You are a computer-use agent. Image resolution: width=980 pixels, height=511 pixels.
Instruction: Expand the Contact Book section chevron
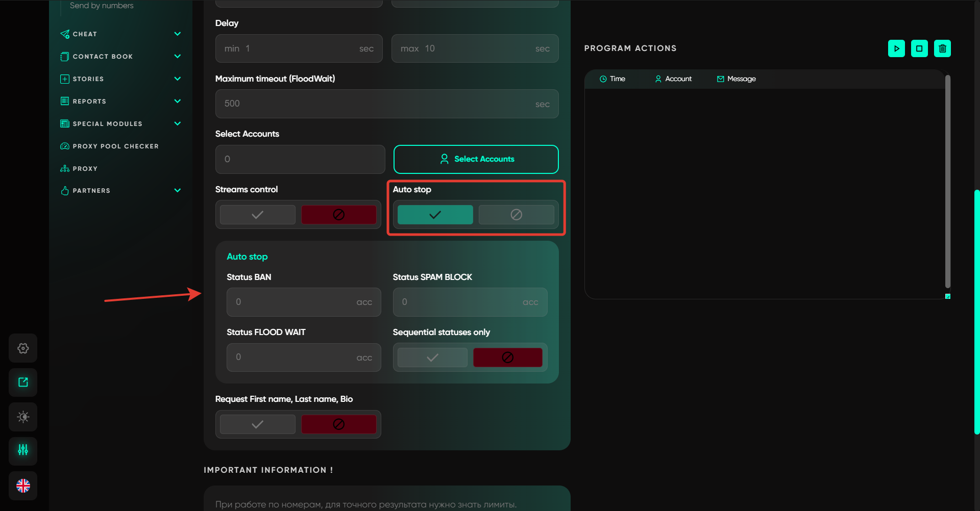(178, 57)
